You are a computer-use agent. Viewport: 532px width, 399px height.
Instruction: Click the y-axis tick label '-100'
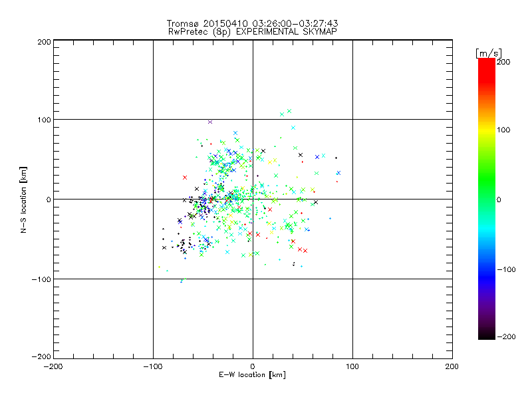41,279
